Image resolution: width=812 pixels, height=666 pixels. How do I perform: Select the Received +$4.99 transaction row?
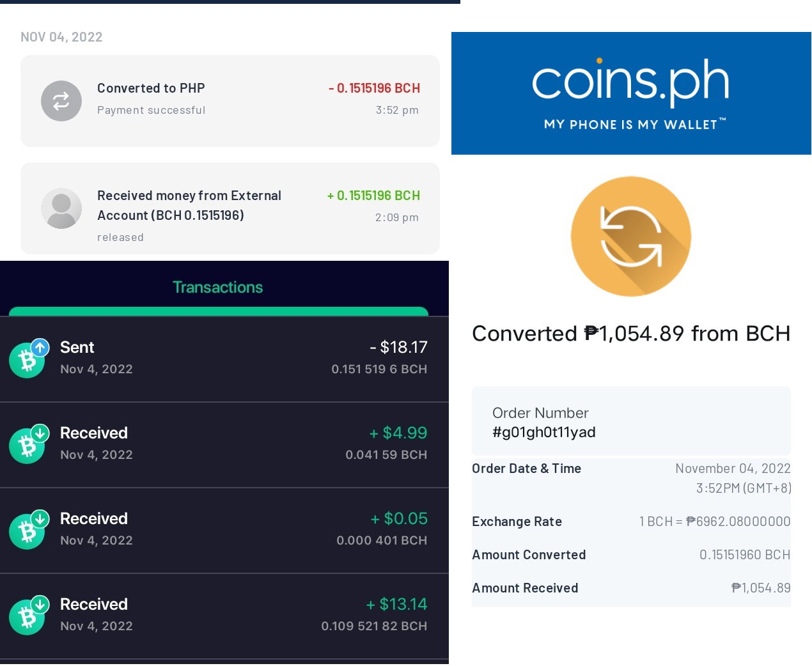pyautogui.click(x=224, y=445)
